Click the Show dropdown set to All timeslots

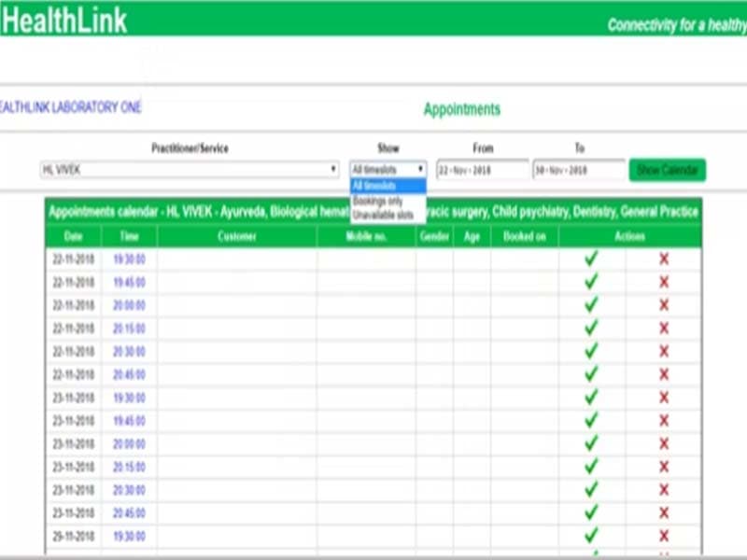388,170
